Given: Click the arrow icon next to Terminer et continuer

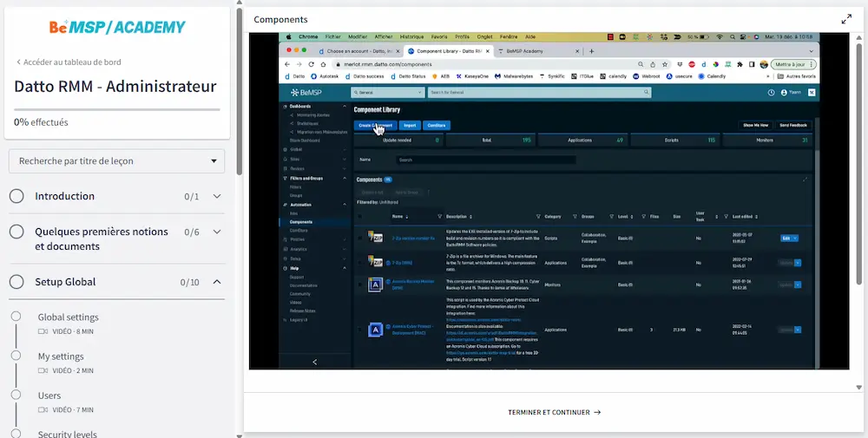Looking at the screenshot, I should (x=597, y=413).
